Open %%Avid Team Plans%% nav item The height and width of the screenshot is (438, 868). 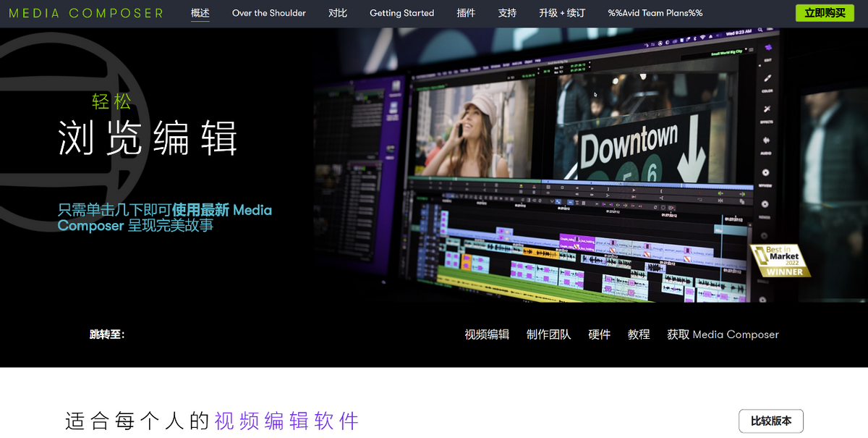655,13
